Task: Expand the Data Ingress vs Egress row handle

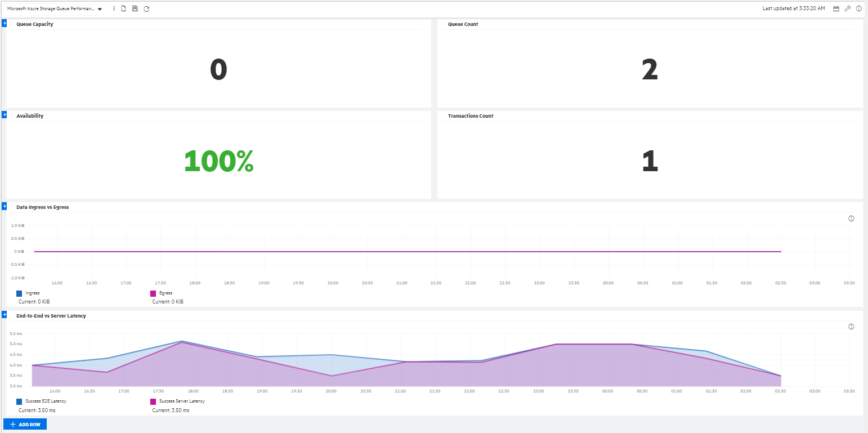Action: tap(5, 206)
